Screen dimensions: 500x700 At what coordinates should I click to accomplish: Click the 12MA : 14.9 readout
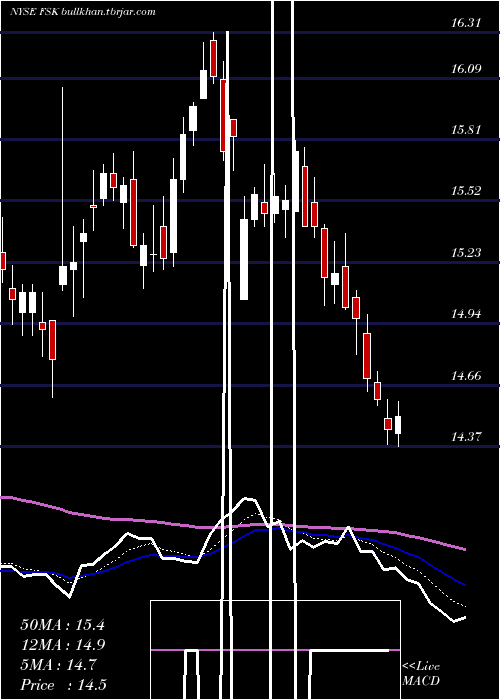(62, 645)
